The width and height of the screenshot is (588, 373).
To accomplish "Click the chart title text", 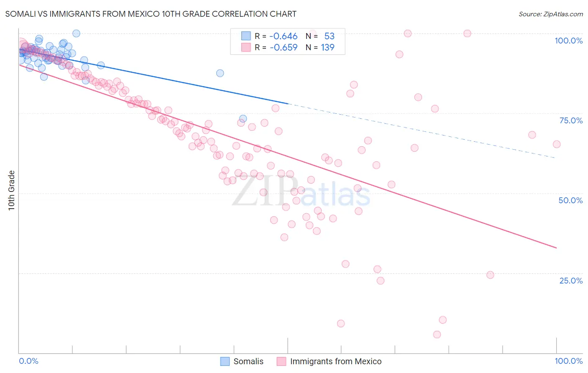I will [x=151, y=14].
